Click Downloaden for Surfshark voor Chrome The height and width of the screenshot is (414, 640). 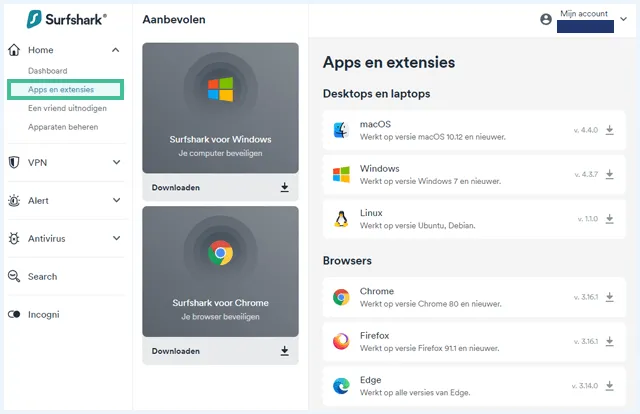pos(176,351)
